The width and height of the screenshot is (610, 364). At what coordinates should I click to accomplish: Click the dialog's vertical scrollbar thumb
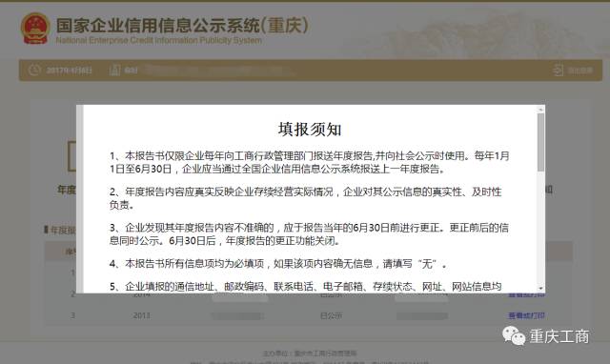click(x=540, y=142)
